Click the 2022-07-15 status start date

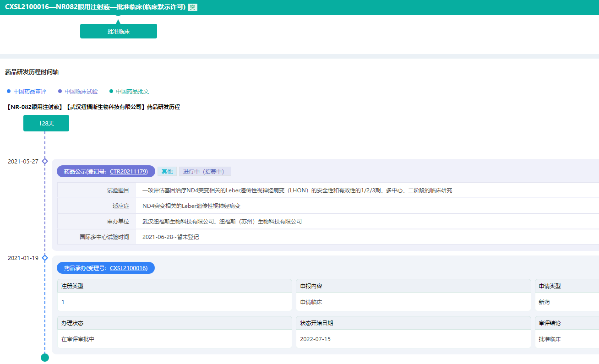[x=315, y=339]
